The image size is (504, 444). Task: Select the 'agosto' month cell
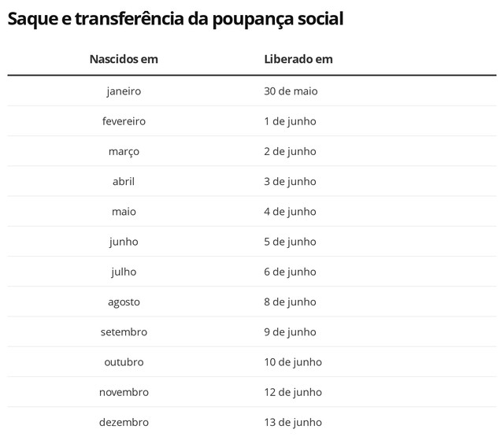[124, 302]
